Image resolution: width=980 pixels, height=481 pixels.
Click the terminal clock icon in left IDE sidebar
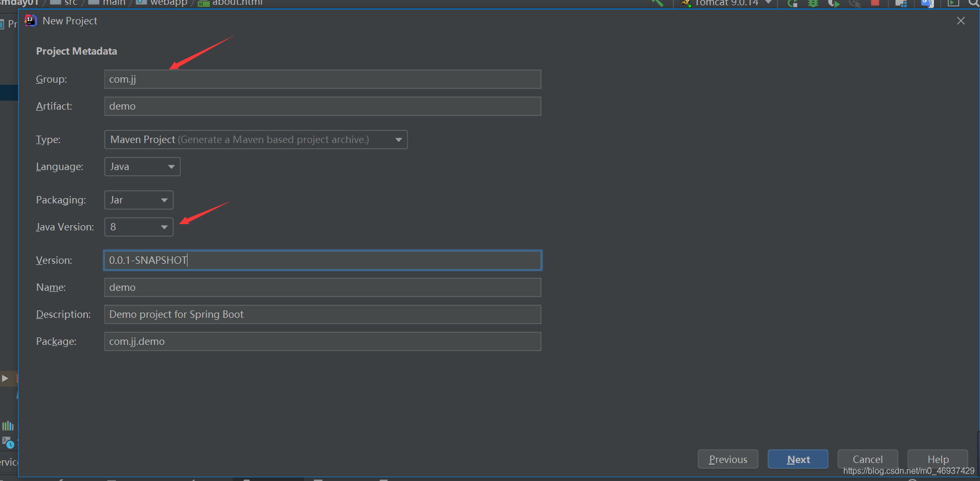point(8,442)
